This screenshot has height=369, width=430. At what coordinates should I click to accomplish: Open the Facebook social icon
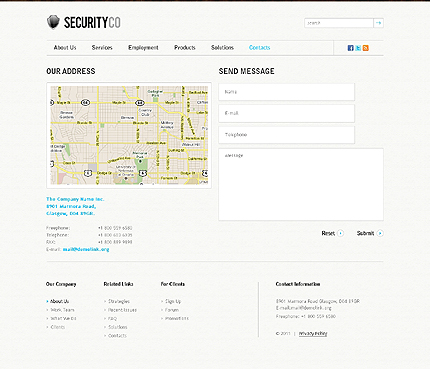click(x=350, y=48)
